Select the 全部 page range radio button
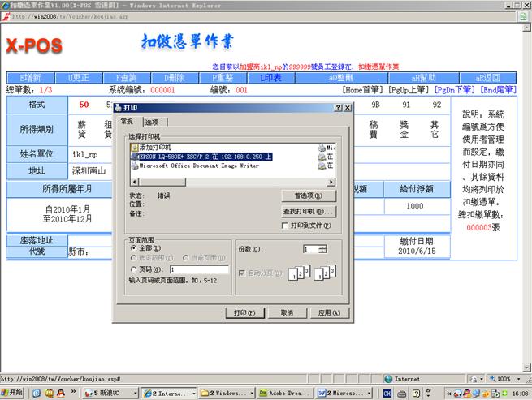The image size is (532, 400). click(x=134, y=247)
